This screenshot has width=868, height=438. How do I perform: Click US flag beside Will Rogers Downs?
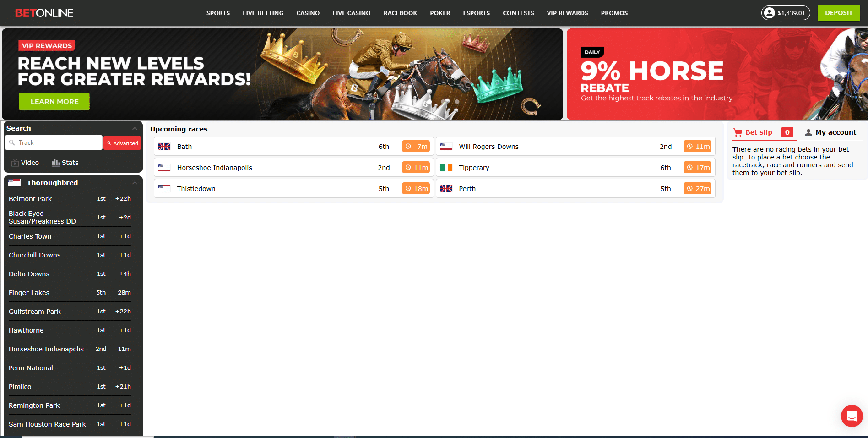[446, 147]
